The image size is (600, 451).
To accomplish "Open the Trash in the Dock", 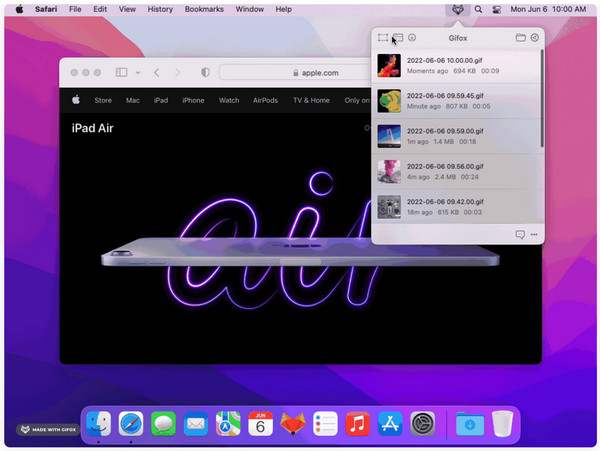I will click(502, 424).
